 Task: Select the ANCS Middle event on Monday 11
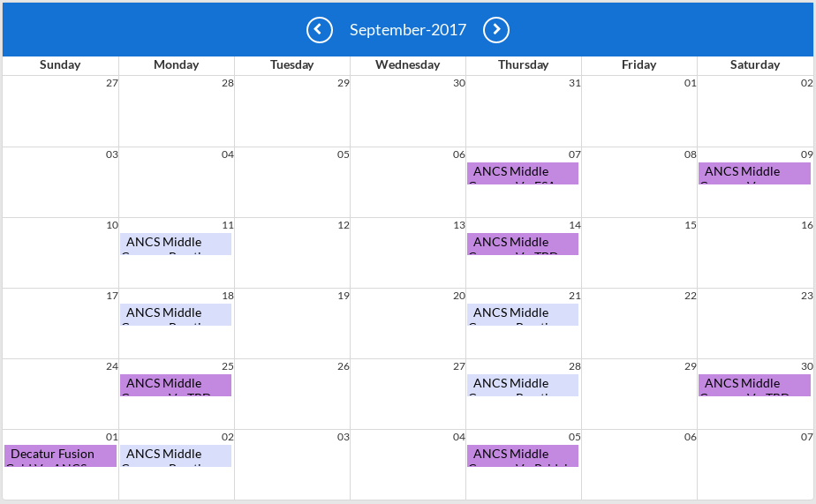[176, 244]
